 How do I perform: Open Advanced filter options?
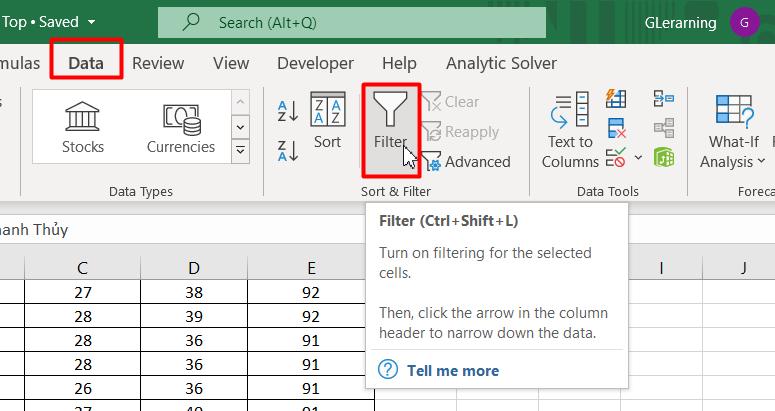click(x=467, y=162)
